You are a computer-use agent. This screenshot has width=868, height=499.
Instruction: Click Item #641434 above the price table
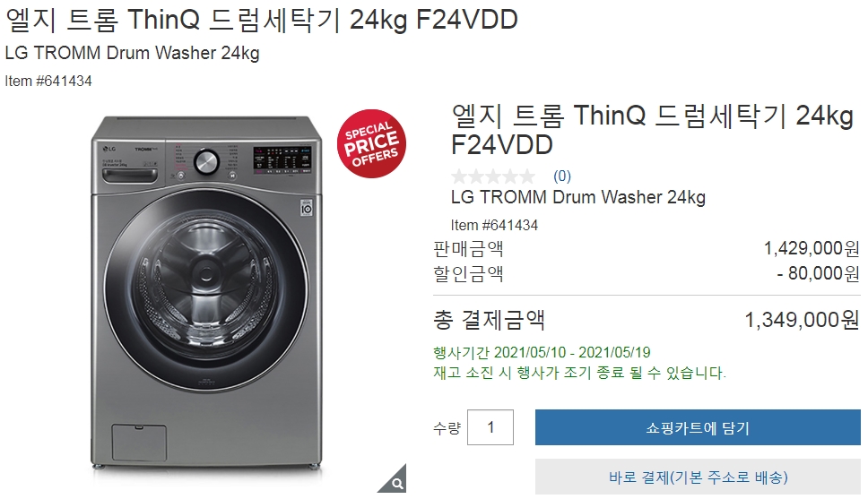click(x=494, y=225)
